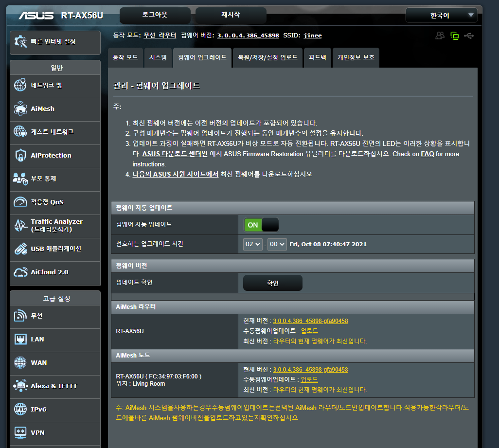
Task: Click the 고급 설정 section header
Action: pos(56,299)
